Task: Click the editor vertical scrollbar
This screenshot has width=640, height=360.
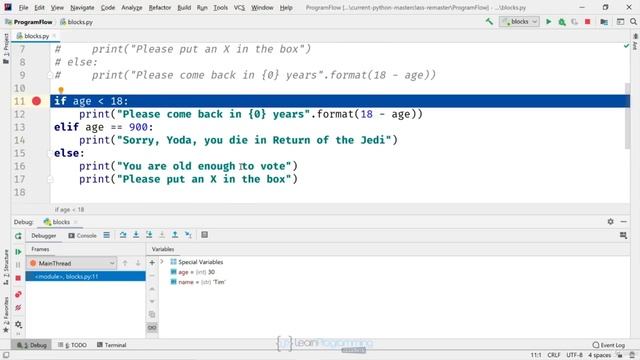Action: point(627,116)
